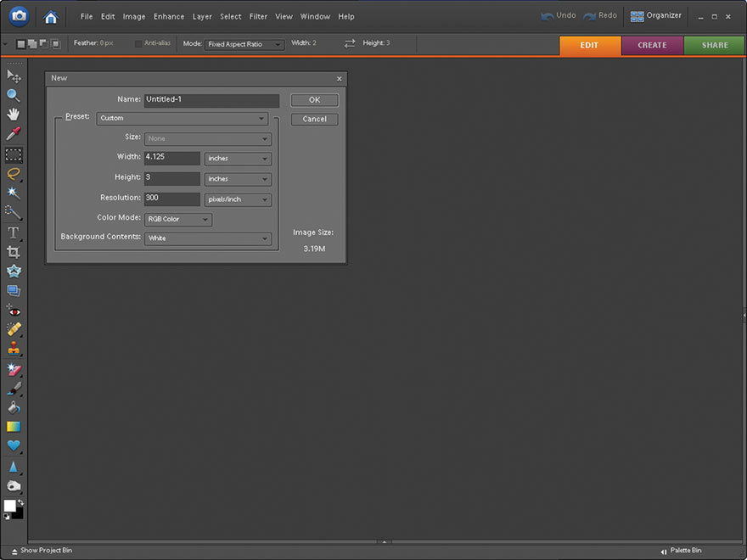Toggle the Anti-alias checkbox
Image resolution: width=747 pixels, height=560 pixels.
(138, 44)
